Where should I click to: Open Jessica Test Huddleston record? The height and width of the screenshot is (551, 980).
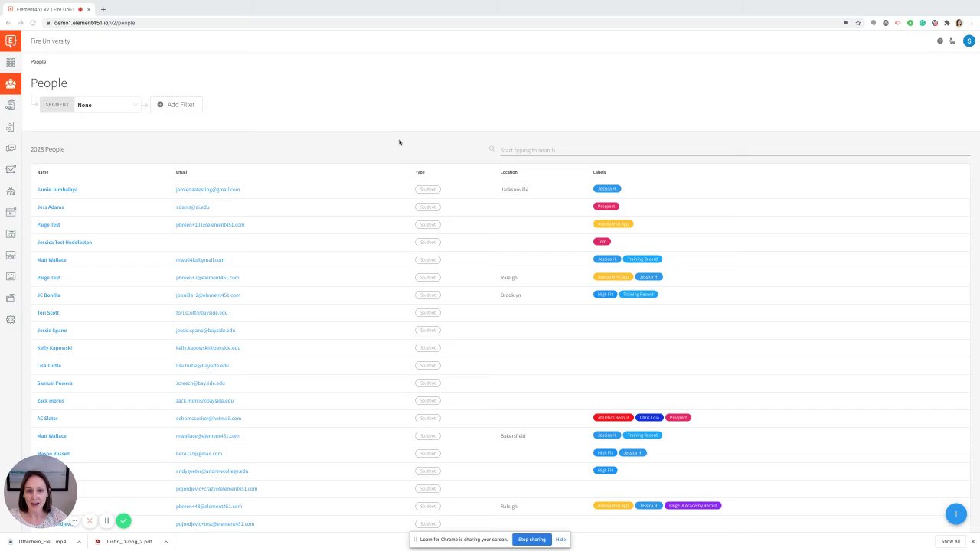[64, 243]
